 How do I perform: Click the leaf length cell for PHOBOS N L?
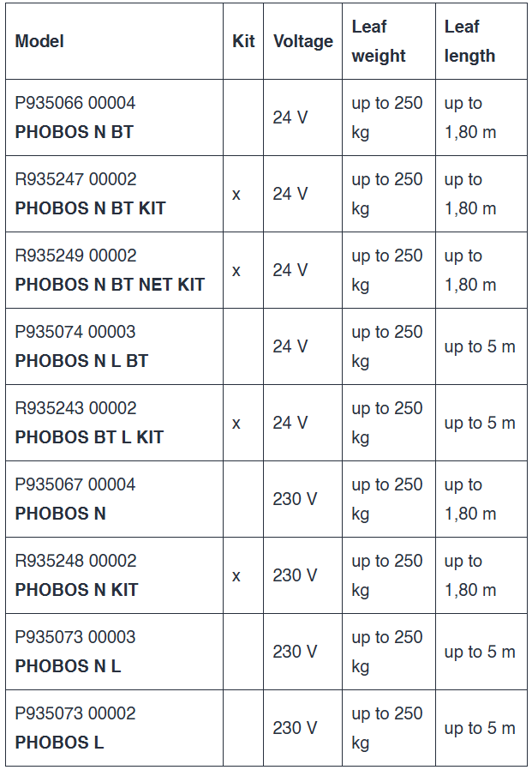click(x=480, y=652)
